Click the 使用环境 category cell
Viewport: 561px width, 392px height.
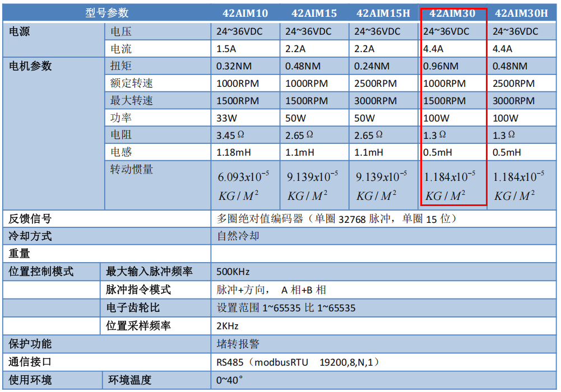(30, 380)
